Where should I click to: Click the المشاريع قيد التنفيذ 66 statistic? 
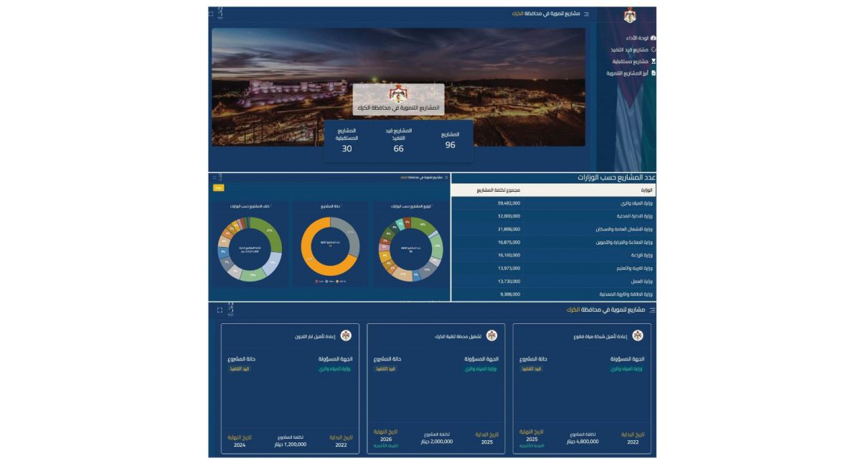coord(398,141)
